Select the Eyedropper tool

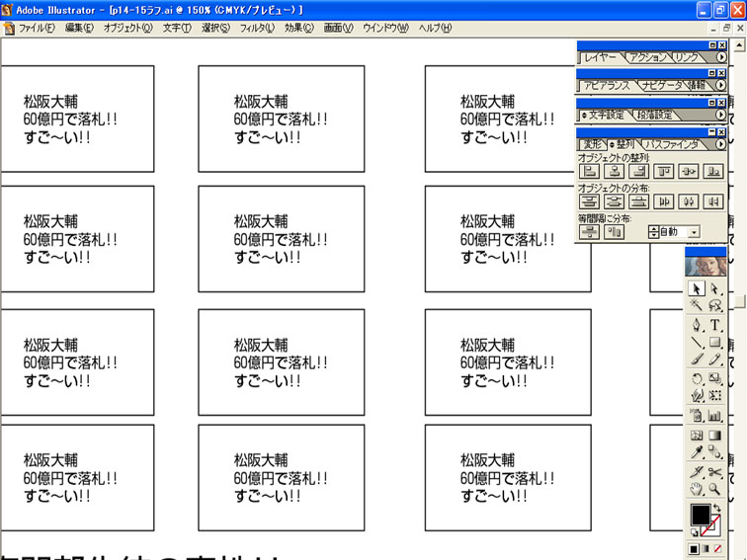tap(696, 452)
